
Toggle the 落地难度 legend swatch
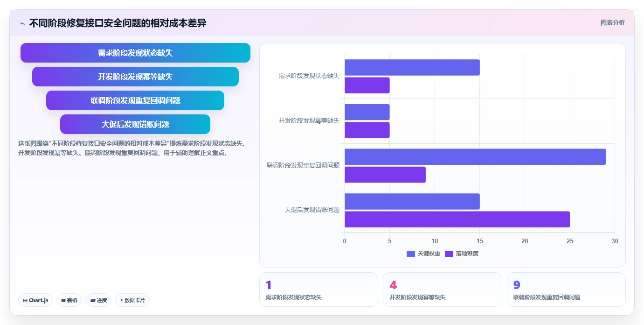449,254
